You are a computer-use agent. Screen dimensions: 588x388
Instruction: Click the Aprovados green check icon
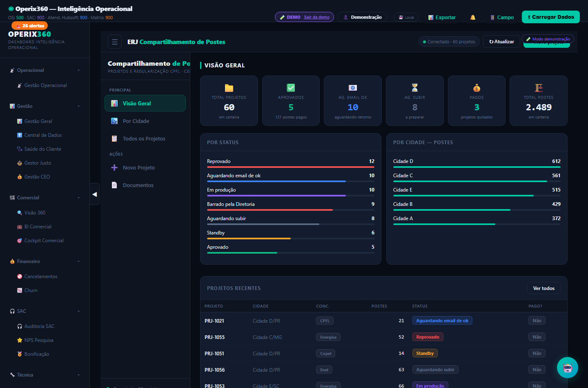[291, 88]
